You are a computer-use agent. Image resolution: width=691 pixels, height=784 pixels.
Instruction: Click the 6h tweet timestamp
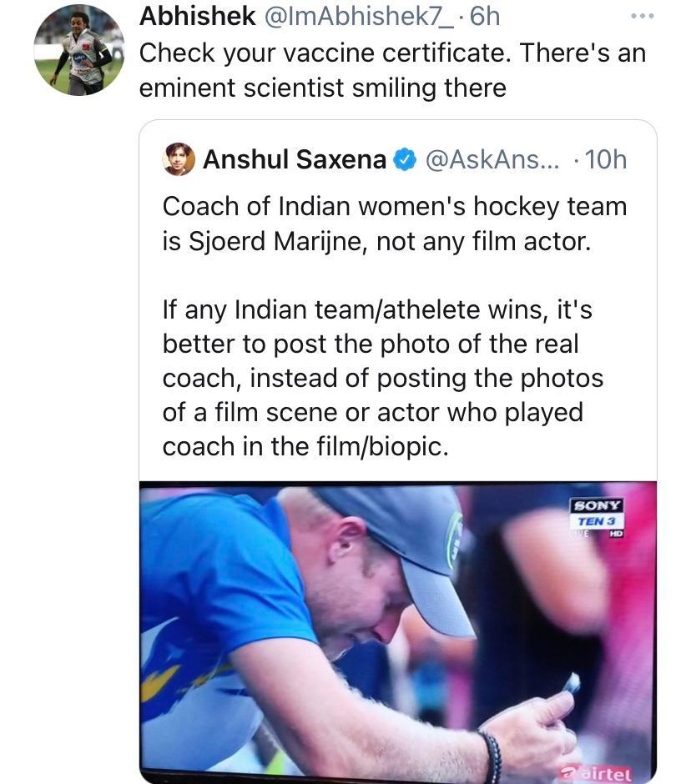(x=485, y=16)
